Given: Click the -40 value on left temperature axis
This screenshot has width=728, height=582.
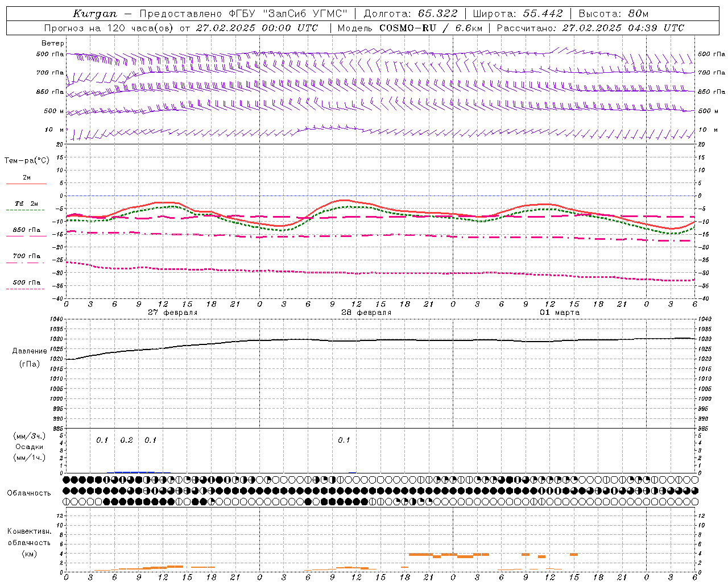Looking at the screenshot, I should pyautogui.click(x=58, y=299).
